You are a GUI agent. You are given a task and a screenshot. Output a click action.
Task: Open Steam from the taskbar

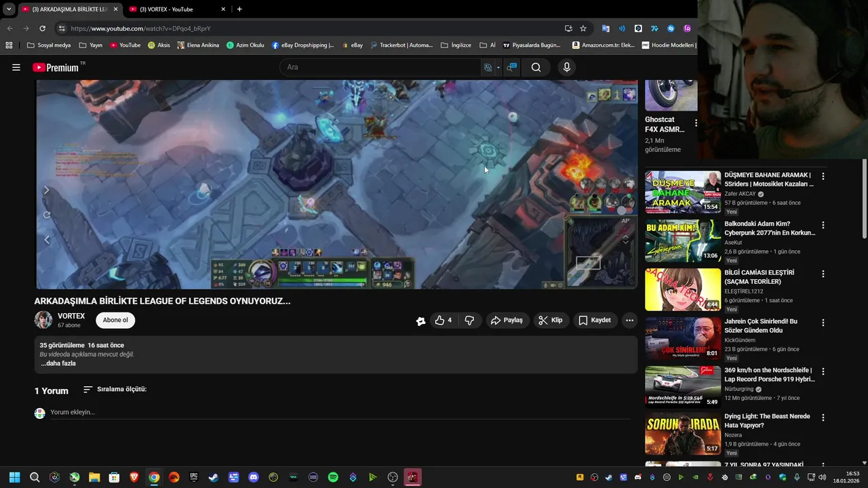[214, 477]
